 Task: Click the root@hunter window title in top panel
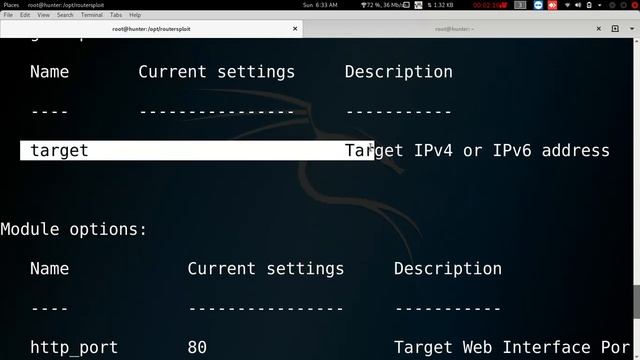pos(66,5)
